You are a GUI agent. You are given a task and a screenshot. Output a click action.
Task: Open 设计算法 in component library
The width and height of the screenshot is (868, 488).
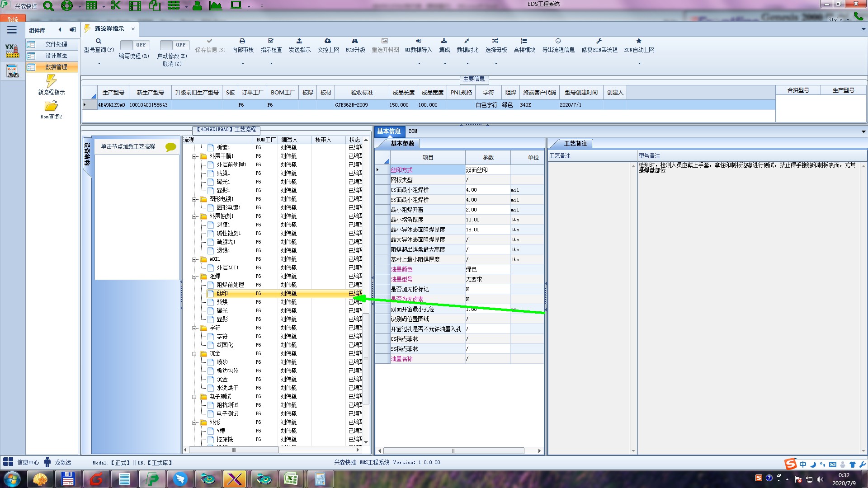(56, 56)
